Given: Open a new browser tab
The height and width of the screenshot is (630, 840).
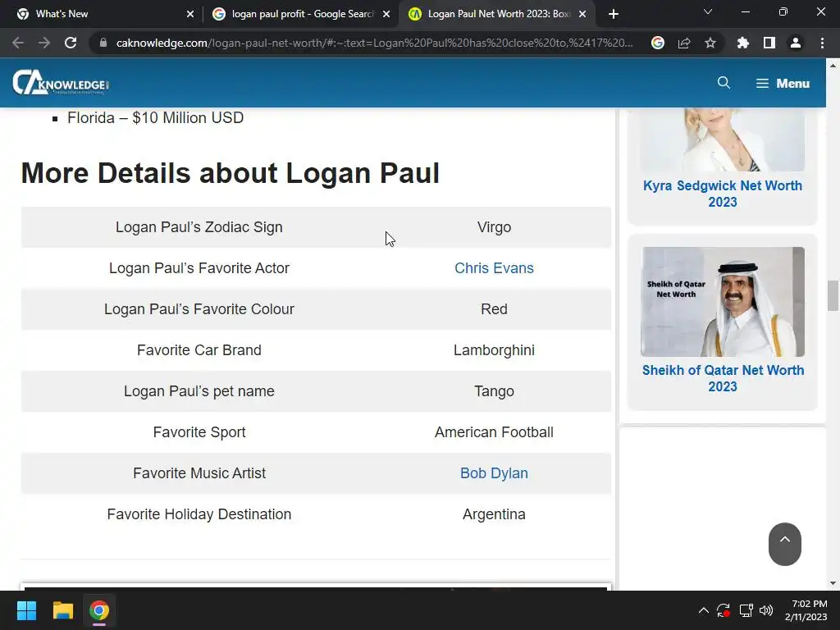Looking at the screenshot, I should pyautogui.click(x=614, y=14).
